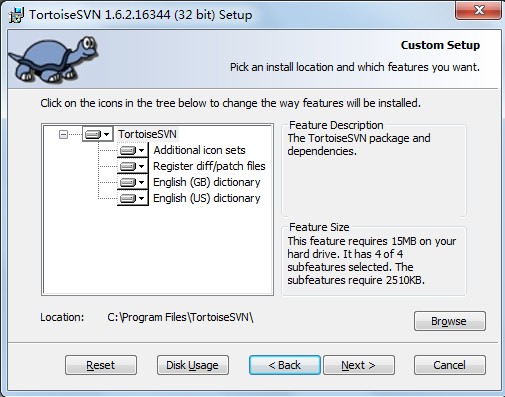Select English (US) dictionary feature row
Image resolution: width=505 pixels, height=397 pixels.
point(207,198)
